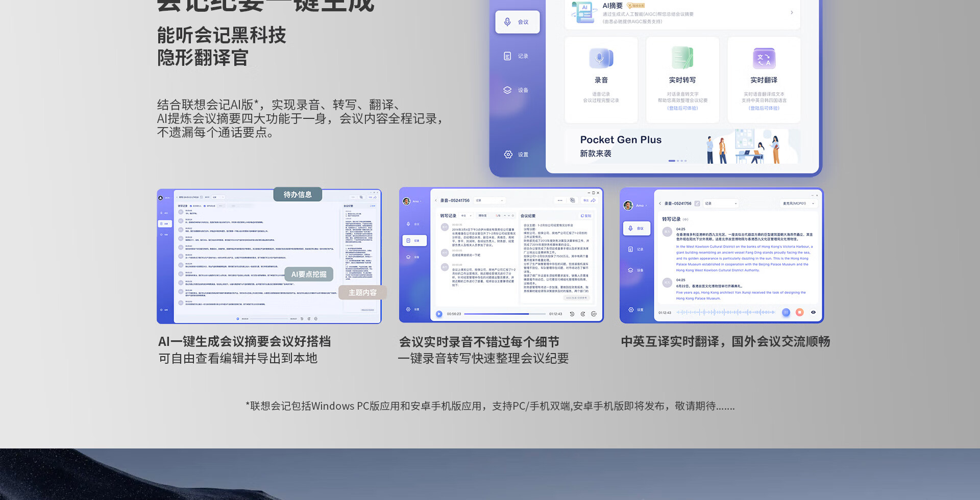980x500 pixels.
Task: Open 记录 dropdown in right window header
Action: (x=721, y=204)
